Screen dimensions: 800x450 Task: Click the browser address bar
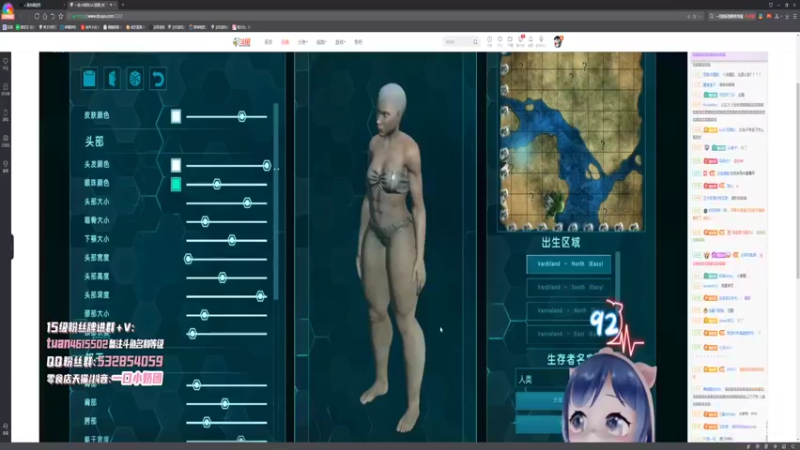pos(383,16)
